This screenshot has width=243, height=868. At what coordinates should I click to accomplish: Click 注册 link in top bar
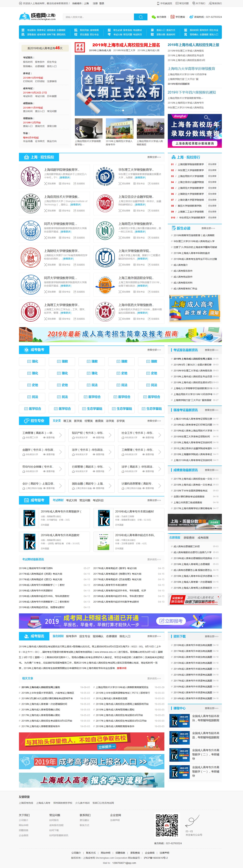pos(95,3)
